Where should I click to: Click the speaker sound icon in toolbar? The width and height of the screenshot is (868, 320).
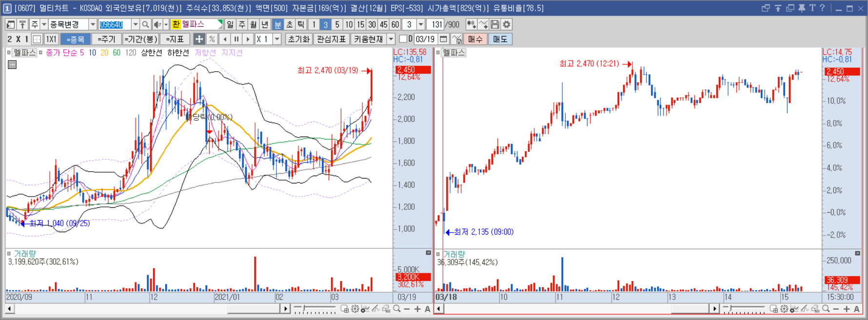(158, 24)
